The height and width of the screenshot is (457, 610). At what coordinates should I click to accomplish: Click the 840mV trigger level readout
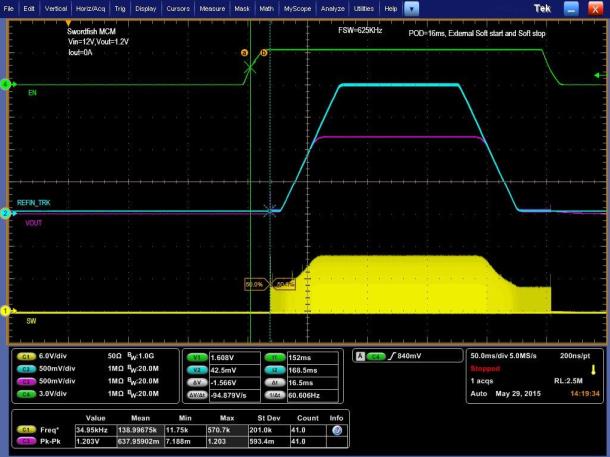click(x=409, y=356)
